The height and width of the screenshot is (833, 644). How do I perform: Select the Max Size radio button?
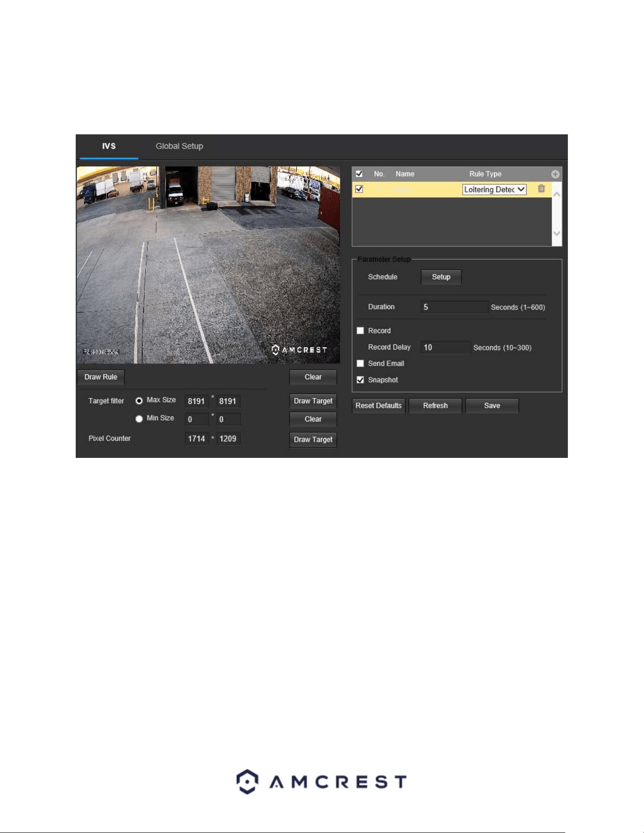139,401
